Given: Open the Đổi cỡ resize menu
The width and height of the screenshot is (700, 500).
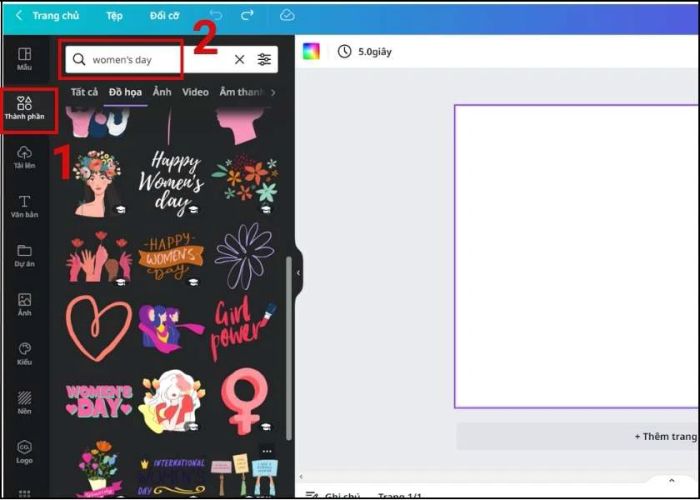Looking at the screenshot, I should click(165, 16).
